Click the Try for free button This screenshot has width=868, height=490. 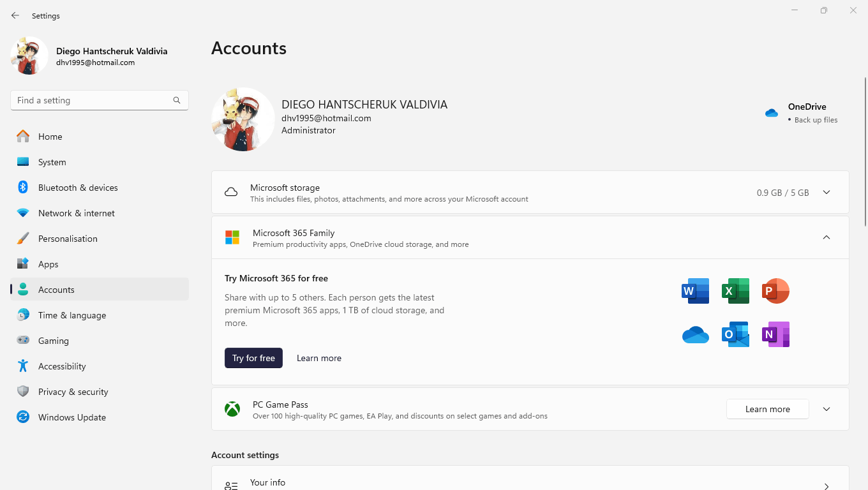click(253, 358)
